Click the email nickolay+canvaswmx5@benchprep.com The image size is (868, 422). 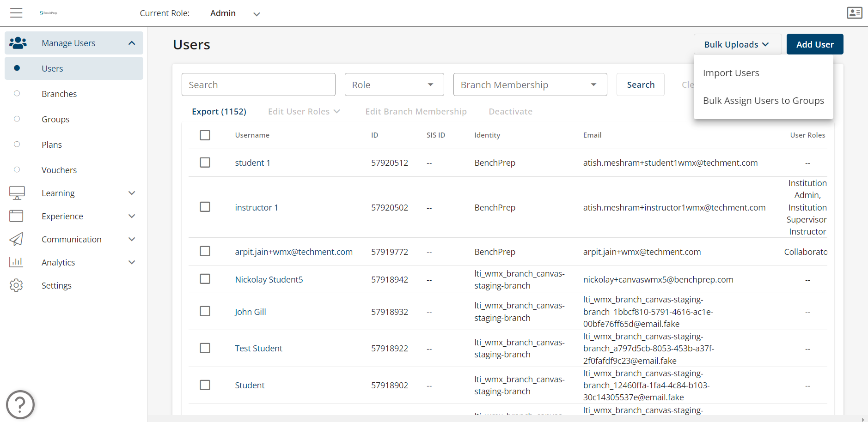coord(658,279)
